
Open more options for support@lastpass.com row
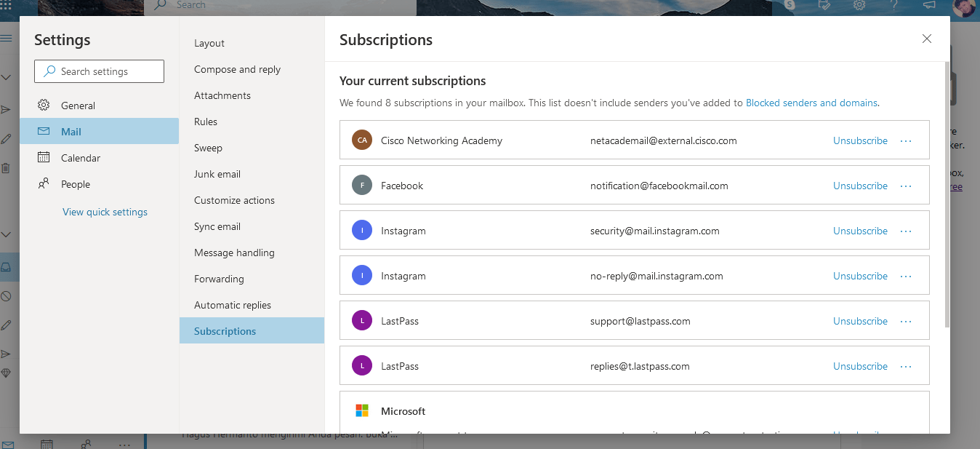(906, 321)
